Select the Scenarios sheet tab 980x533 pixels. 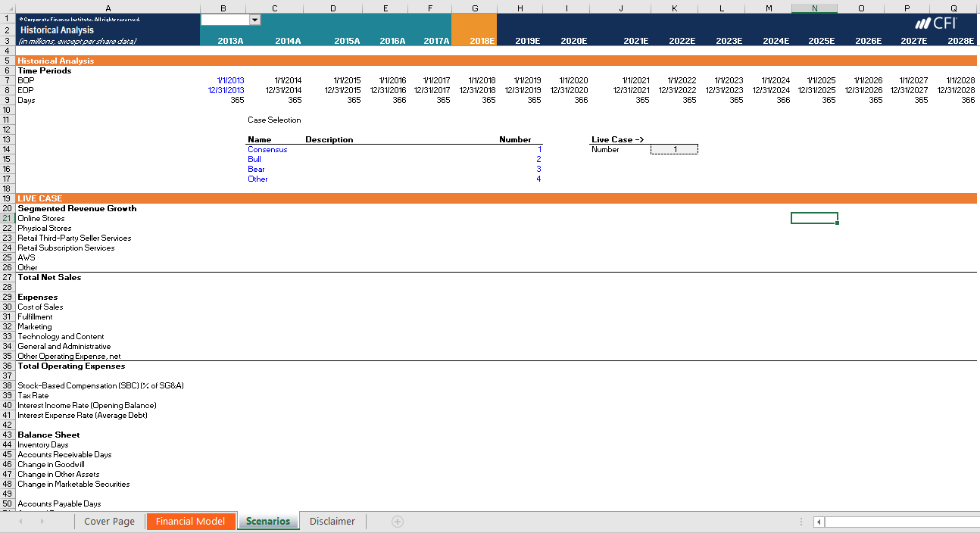point(268,521)
